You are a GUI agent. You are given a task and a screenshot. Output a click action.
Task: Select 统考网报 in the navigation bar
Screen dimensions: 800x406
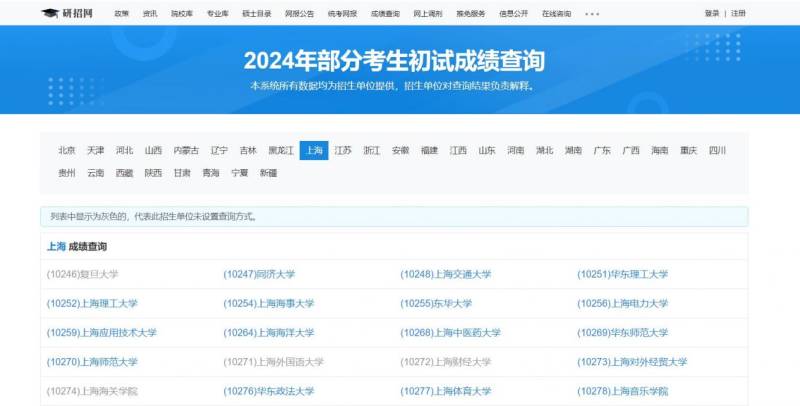[342, 14]
